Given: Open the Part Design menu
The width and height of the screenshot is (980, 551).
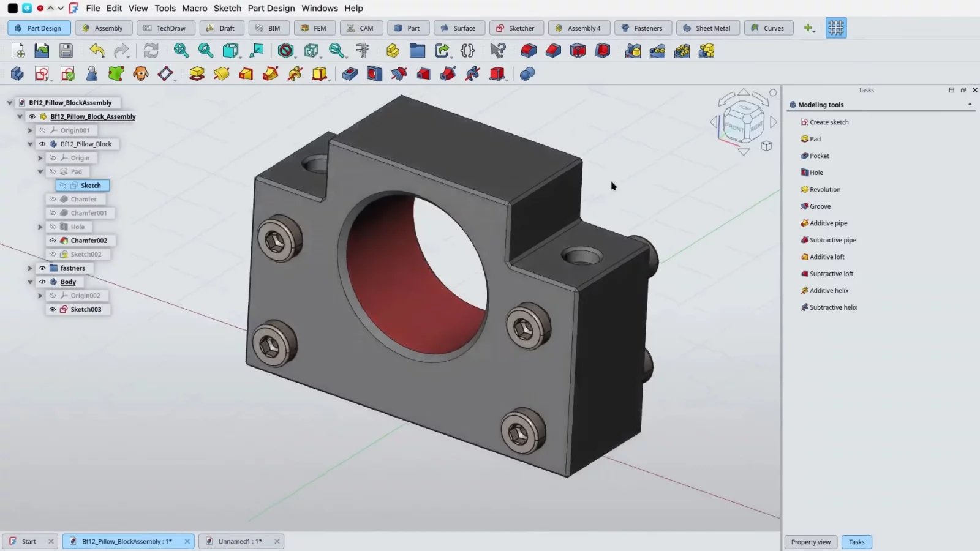Looking at the screenshot, I should click(271, 8).
